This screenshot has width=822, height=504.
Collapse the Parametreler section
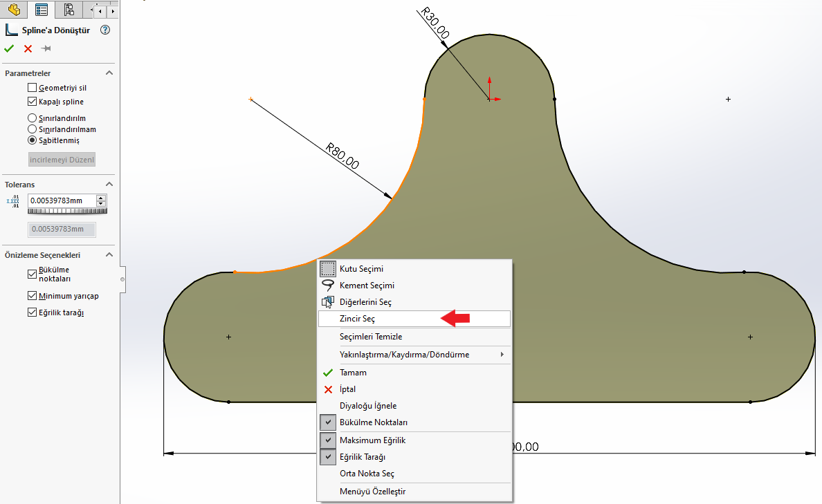(109, 73)
